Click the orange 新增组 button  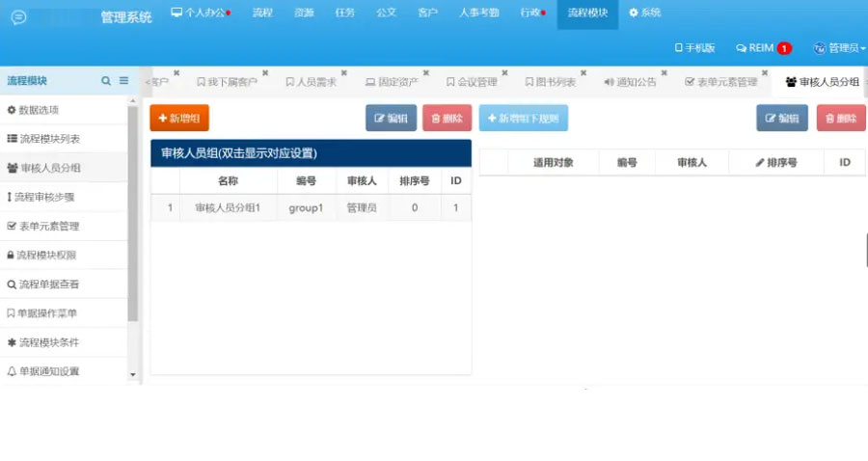[x=179, y=118]
